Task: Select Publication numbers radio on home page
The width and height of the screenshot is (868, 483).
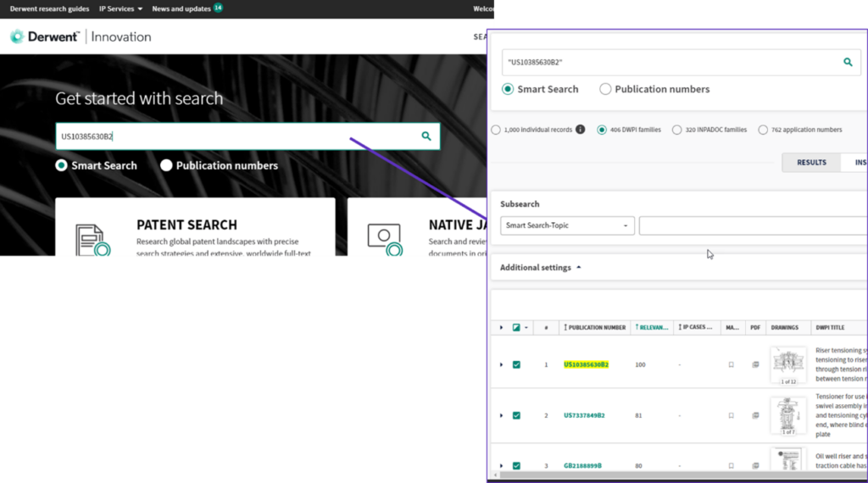Action: pyautogui.click(x=166, y=165)
